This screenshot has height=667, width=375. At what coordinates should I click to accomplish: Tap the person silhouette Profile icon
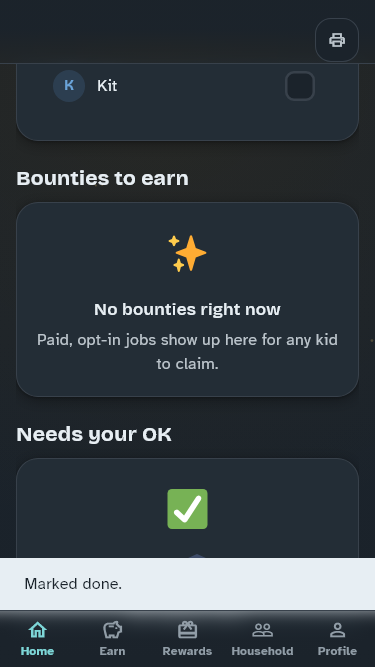337,630
